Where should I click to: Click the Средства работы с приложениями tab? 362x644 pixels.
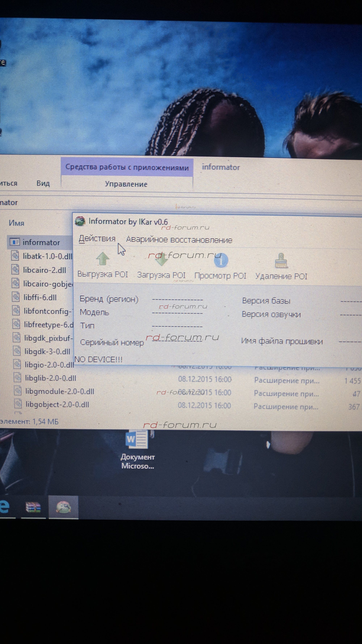[x=127, y=167]
